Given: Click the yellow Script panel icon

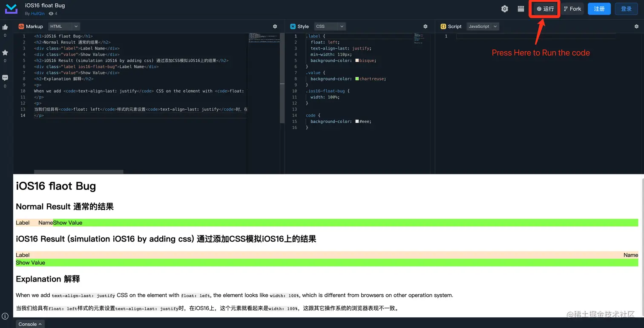Looking at the screenshot, I should [x=443, y=26].
